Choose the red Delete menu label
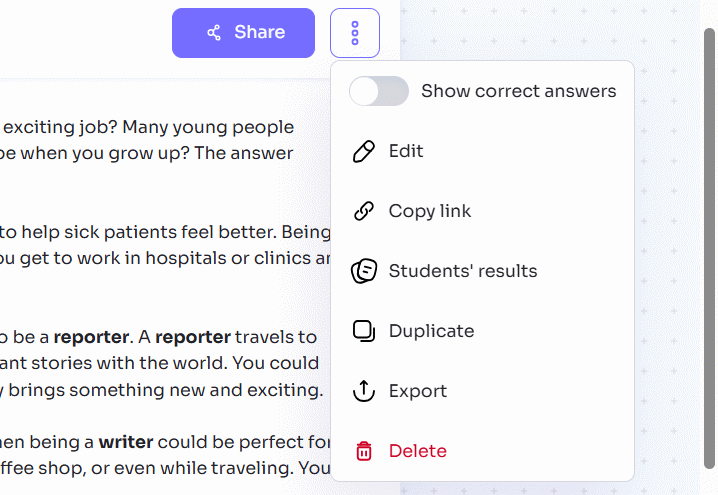718x495 pixels. point(418,451)
